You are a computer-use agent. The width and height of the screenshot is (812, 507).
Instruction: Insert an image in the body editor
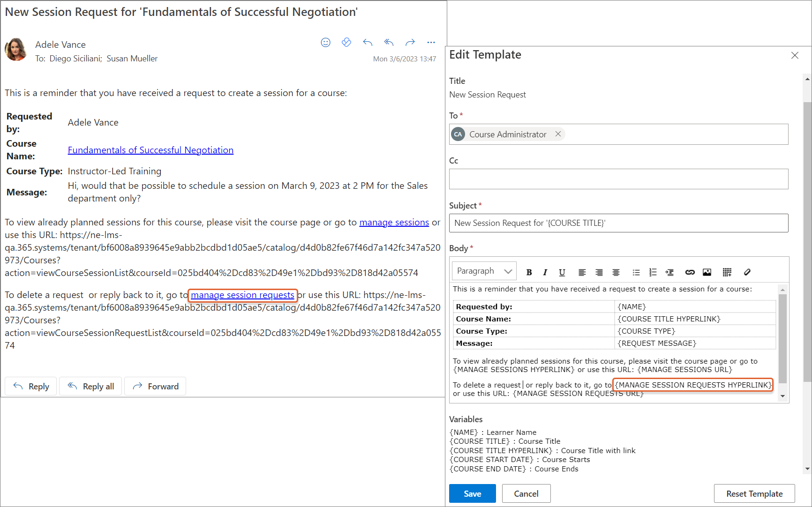tap(707, 272)
